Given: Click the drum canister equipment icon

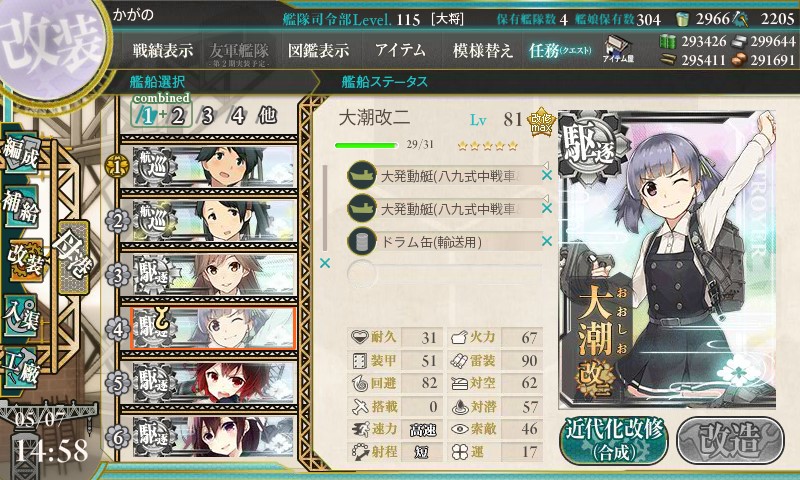Looking at the screenshot, I should click(362, 241).
